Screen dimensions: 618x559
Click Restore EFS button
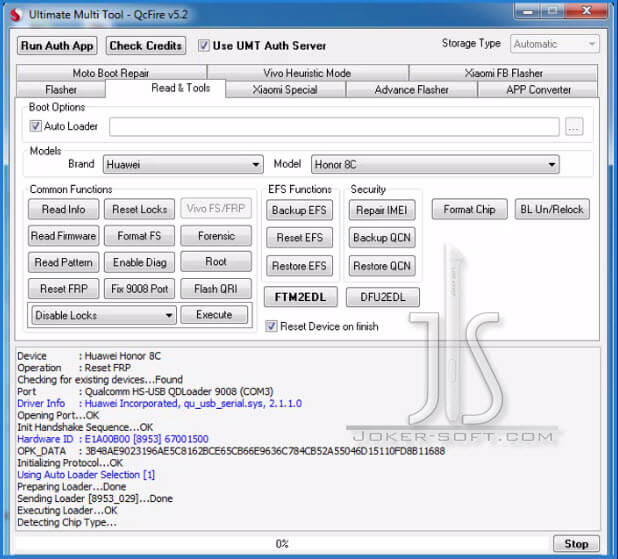point(299,266)
